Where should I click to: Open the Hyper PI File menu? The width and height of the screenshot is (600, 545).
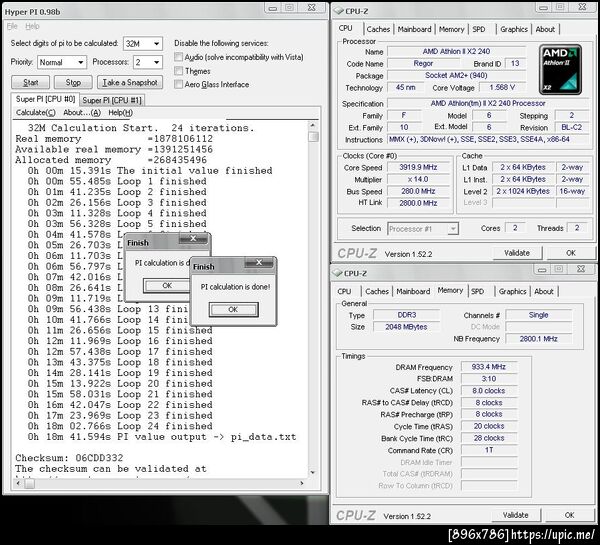tap(12, 26)
